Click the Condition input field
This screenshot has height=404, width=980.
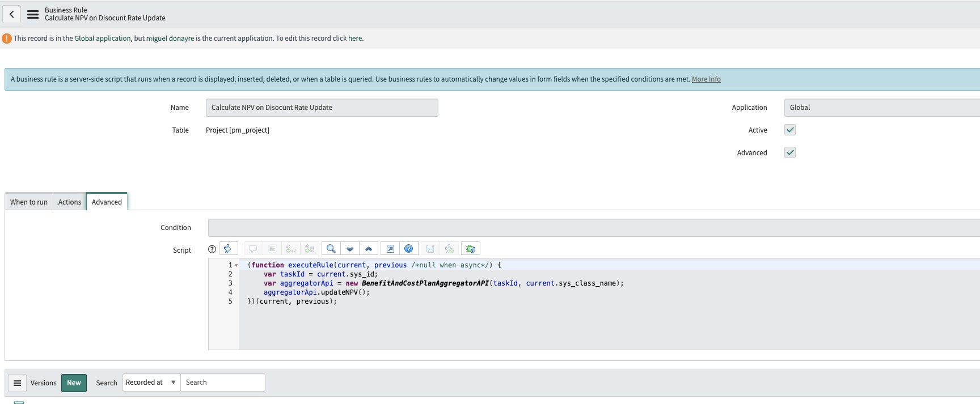[x=594, y=228]
